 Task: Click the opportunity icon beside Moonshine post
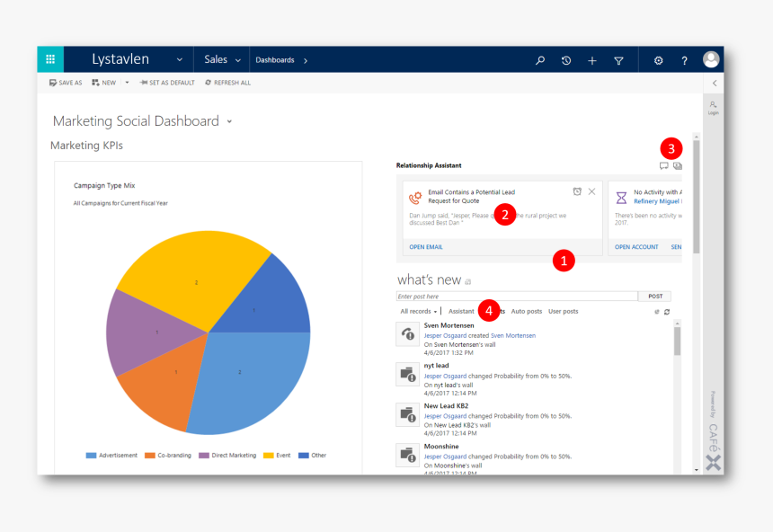pos(408,455)
